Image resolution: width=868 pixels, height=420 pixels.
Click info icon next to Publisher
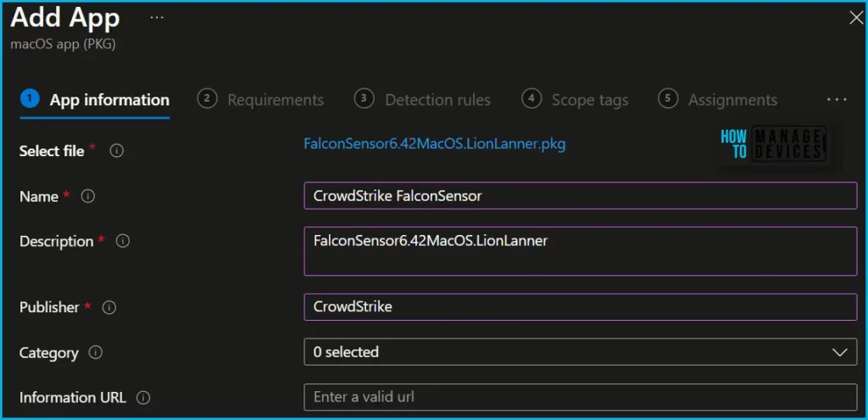tap(109, 307)
